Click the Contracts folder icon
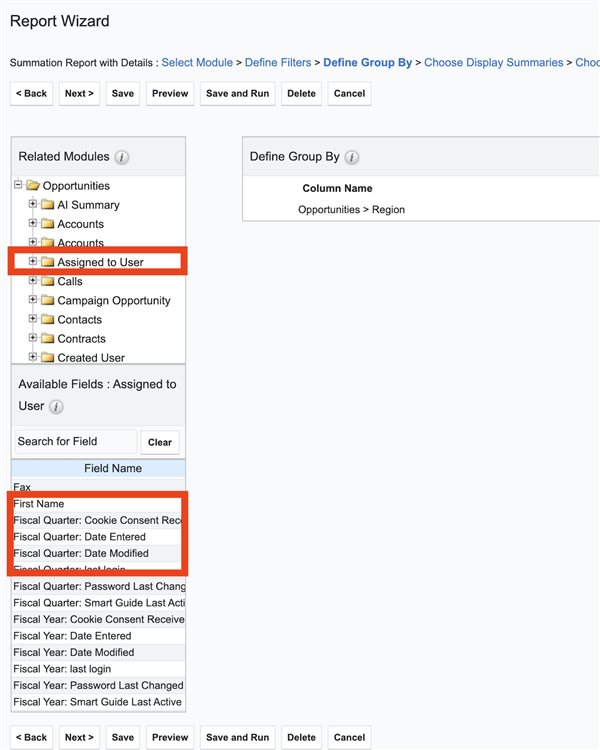600x750 pixels. click(47, 339)
